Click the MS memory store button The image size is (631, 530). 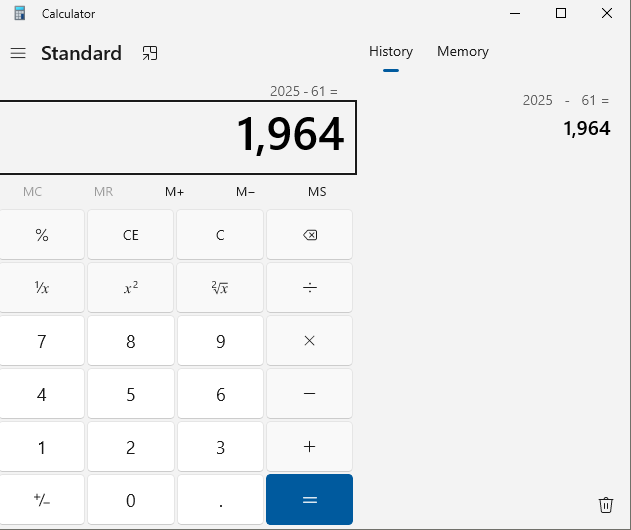(317, 192)
